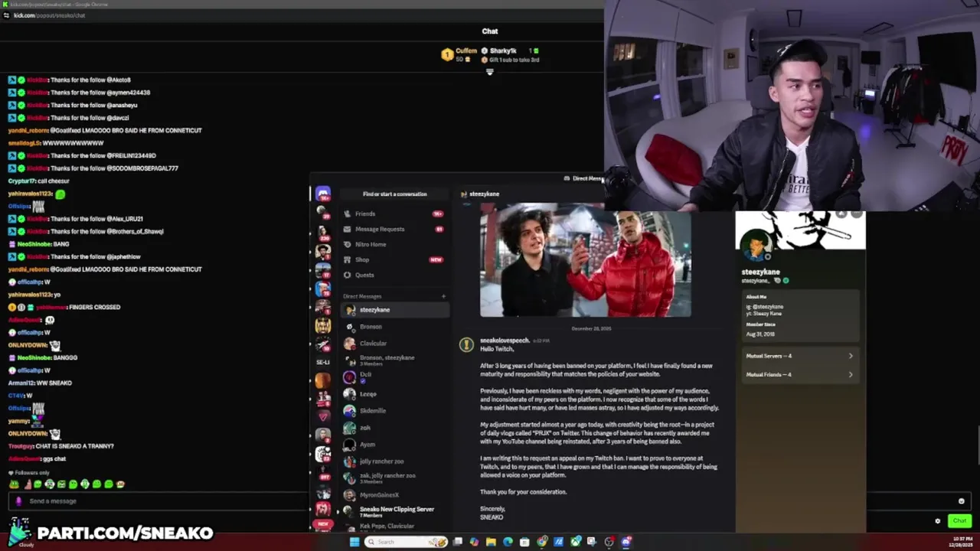The height and width of the screenshot is (551, 980).
Task: Open the Xbox app from taskbar
Action: pyautogui.click(x=576, y=542)
